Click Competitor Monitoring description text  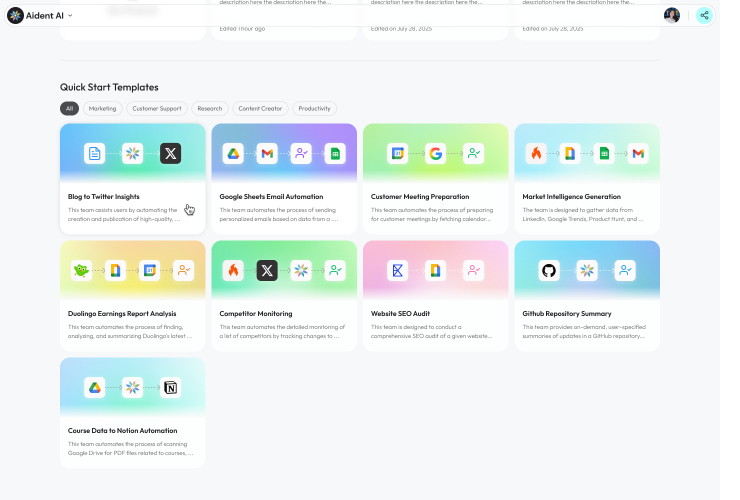pos(282,332)
